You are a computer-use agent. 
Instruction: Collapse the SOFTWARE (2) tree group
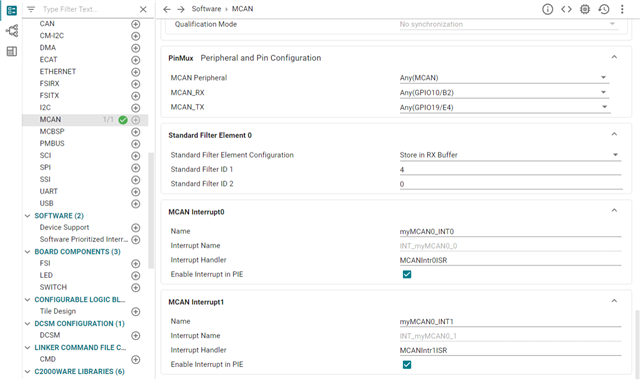pyautogui.click(x=28, y=216)
